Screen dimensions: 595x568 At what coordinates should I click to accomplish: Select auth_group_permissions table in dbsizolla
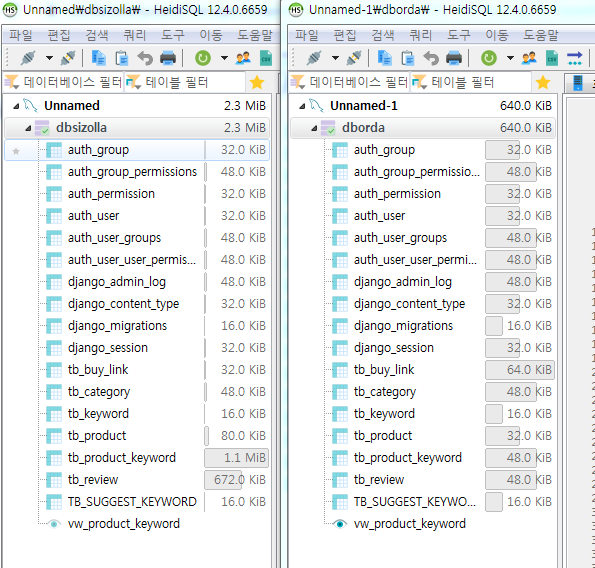pos(132,172)
